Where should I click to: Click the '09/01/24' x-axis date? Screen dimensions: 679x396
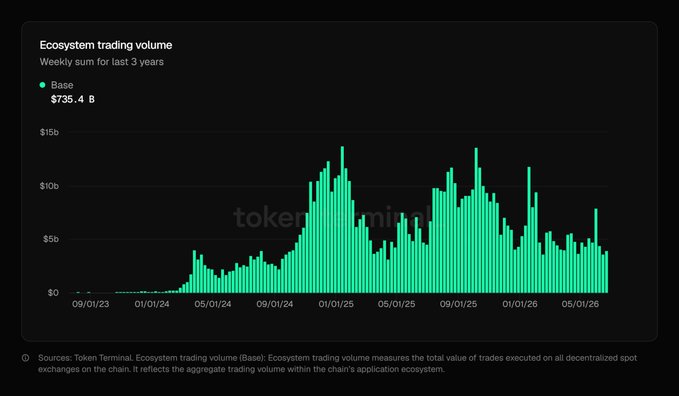[275, 304]
